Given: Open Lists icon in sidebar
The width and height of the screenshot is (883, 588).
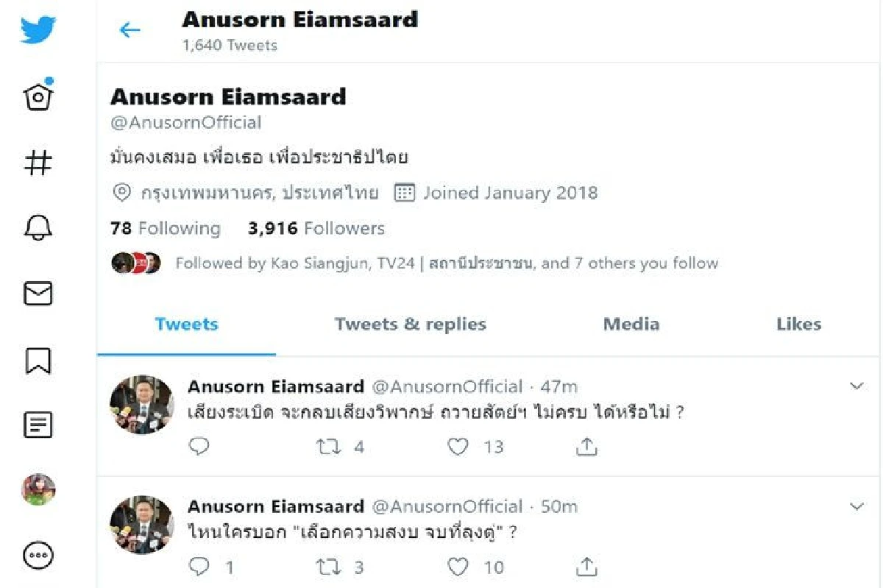Looking at the screenshot, I should (x=38, y=424).
